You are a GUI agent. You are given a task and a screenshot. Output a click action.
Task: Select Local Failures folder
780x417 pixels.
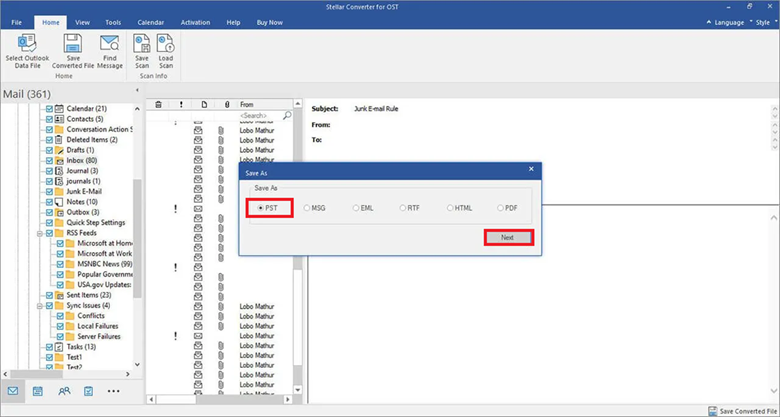98,326
